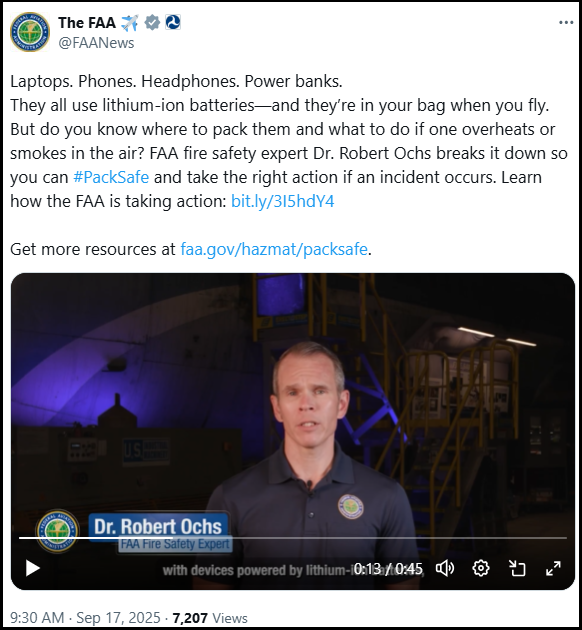Viewport: 582px width, 630px height.
Task: Open the bit.ly/3I5hdY4 link
Action: coord(282,201)
